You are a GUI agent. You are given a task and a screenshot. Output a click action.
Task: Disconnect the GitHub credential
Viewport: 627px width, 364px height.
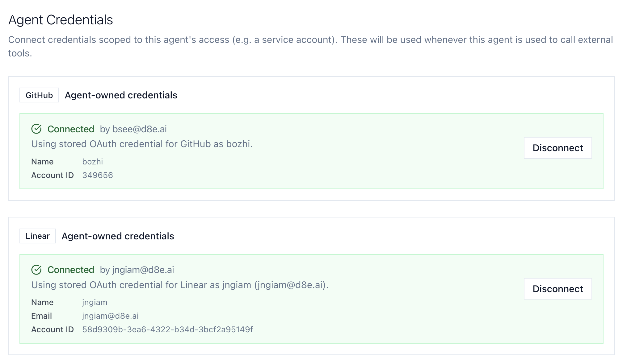pyautogui.click(x=558, y=148)
